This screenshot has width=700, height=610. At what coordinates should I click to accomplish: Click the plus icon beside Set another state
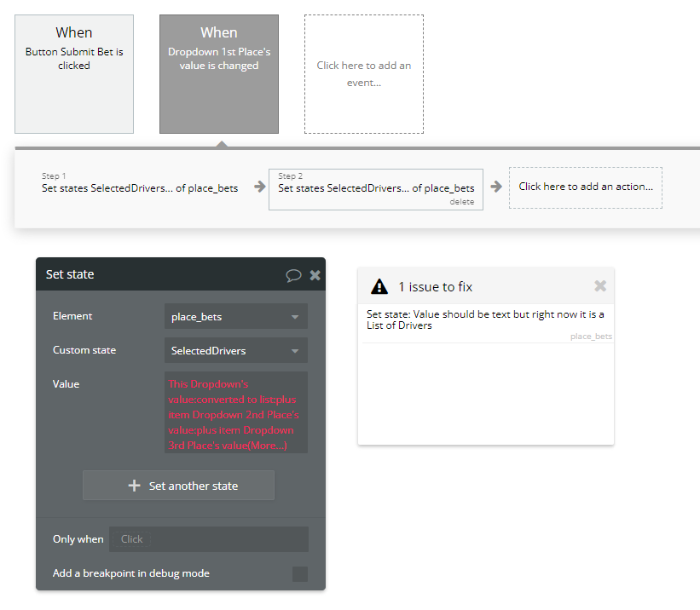coord(135,486)
